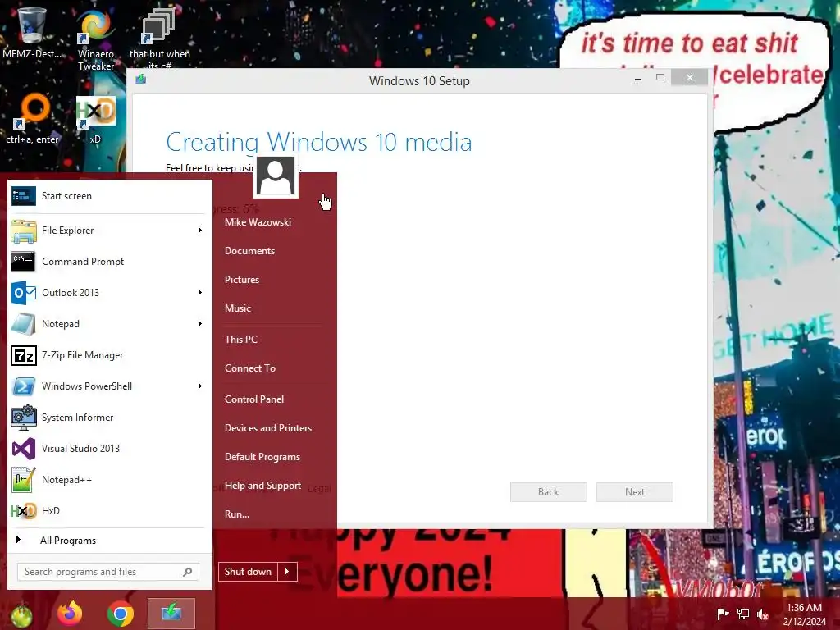Open the Mike Wazowski user folder

point(258,222)
